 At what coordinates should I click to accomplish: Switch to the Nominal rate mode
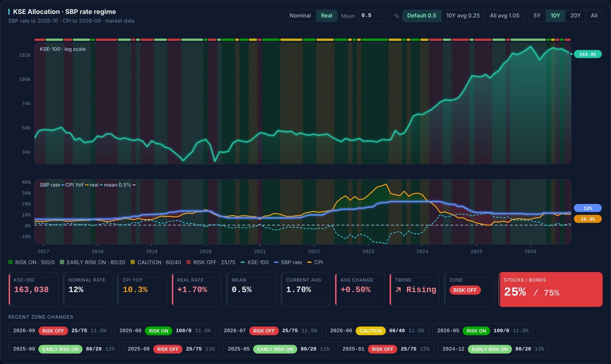[300, 16]
